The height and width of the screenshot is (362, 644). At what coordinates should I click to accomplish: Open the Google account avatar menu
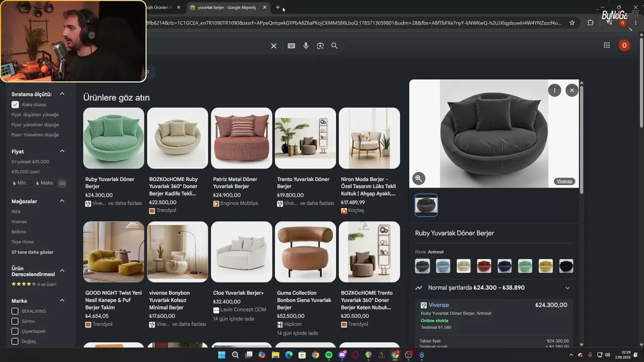click(x=624, y=46)
